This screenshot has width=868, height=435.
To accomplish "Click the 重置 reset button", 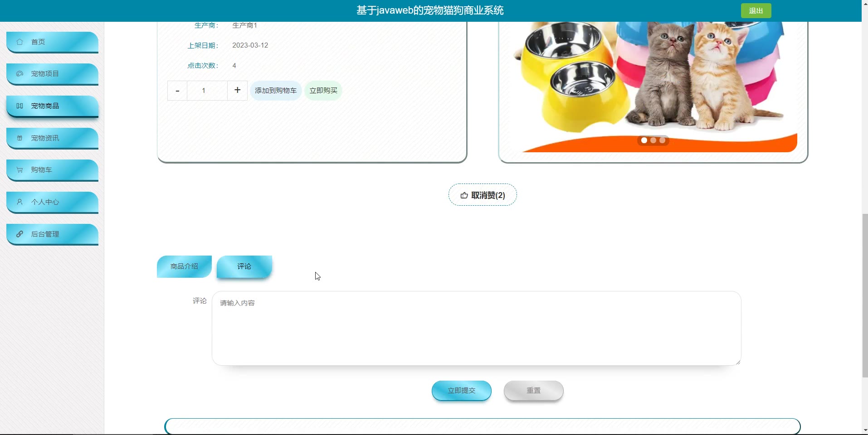I will 534,391.
